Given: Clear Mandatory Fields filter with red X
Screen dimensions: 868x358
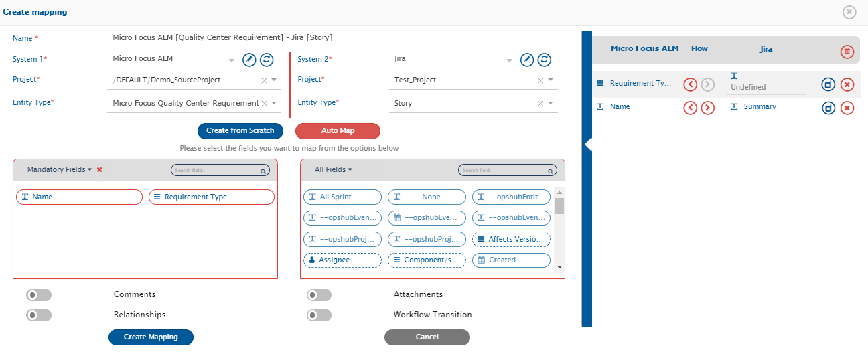Looking at the screenshot, I should click(x=99, y=170).
